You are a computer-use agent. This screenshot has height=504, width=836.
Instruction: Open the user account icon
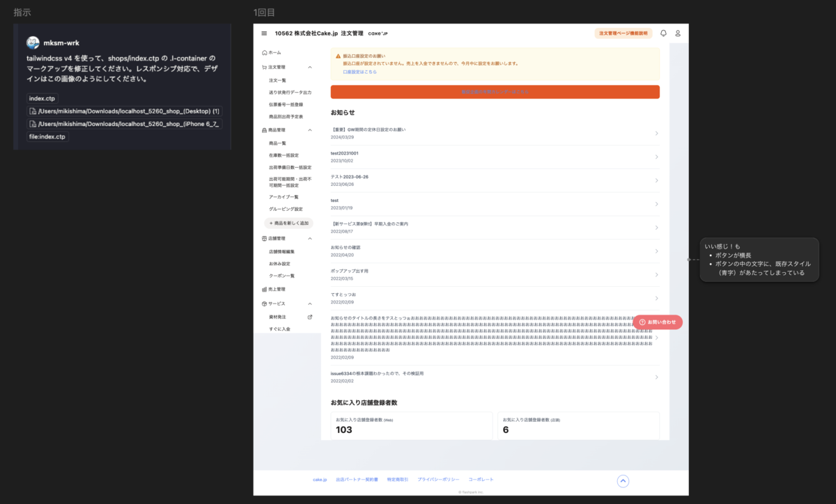678,33
